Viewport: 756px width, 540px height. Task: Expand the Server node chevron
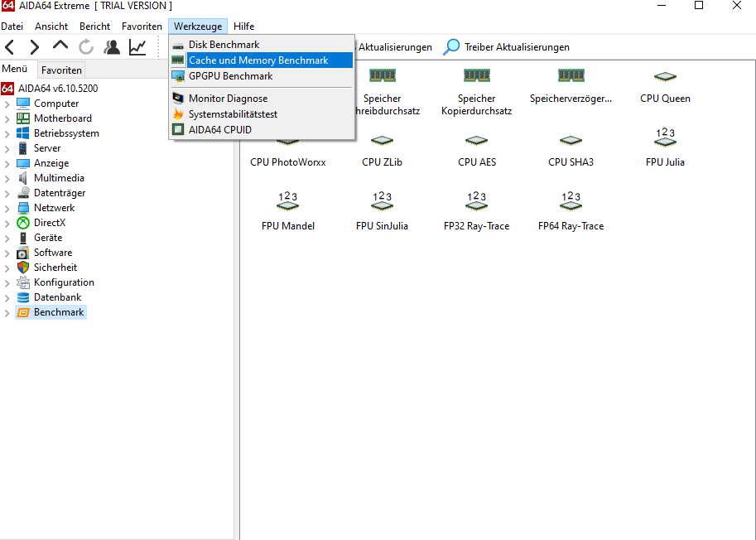[7, 149]
